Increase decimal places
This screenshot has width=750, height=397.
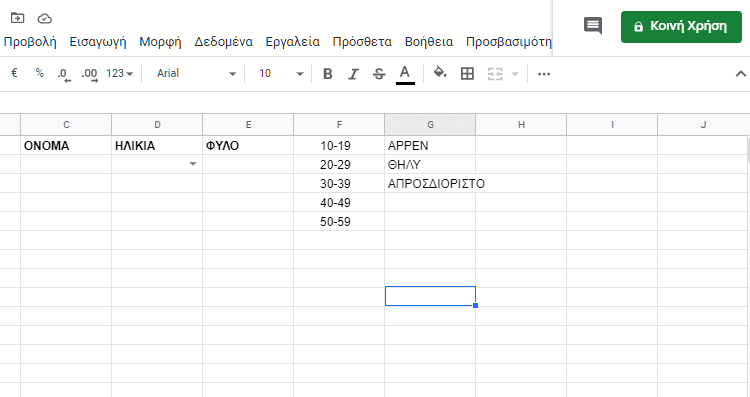[89, 74]
